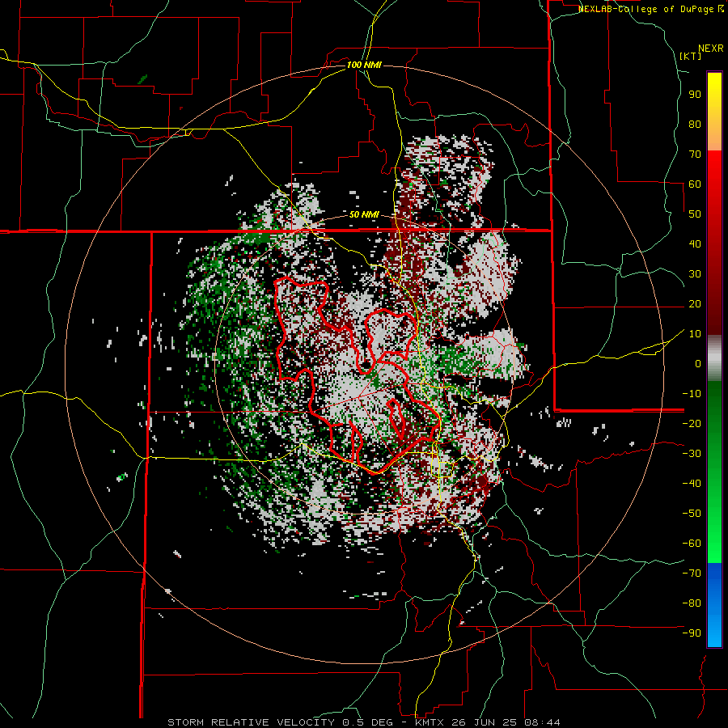Click the 26 JUN 25 date text
This screenshot has width=728, height=728.
(x=484, y=722)
